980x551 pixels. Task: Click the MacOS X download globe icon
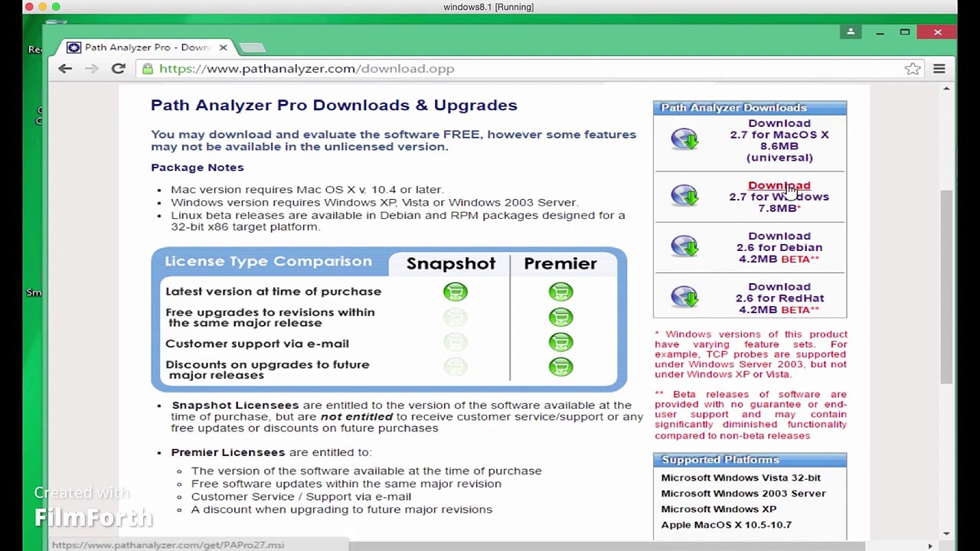[684, 139]
